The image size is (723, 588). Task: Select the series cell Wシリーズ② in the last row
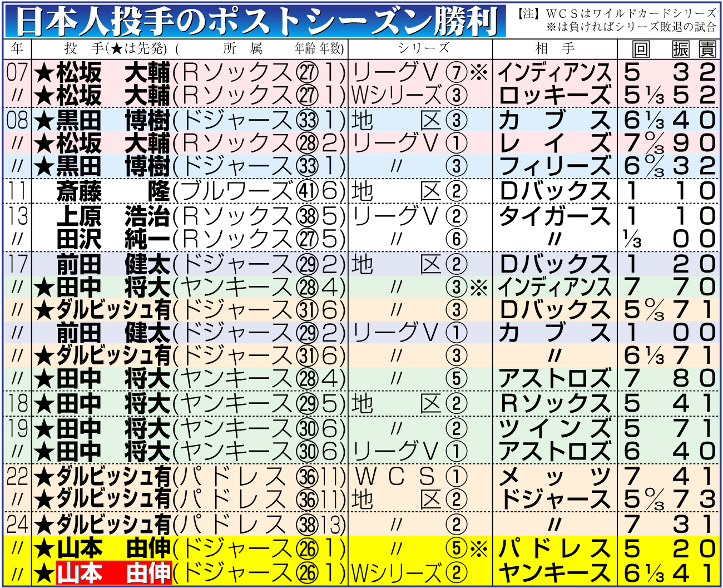pyautogui.click(x=409, y=573)
